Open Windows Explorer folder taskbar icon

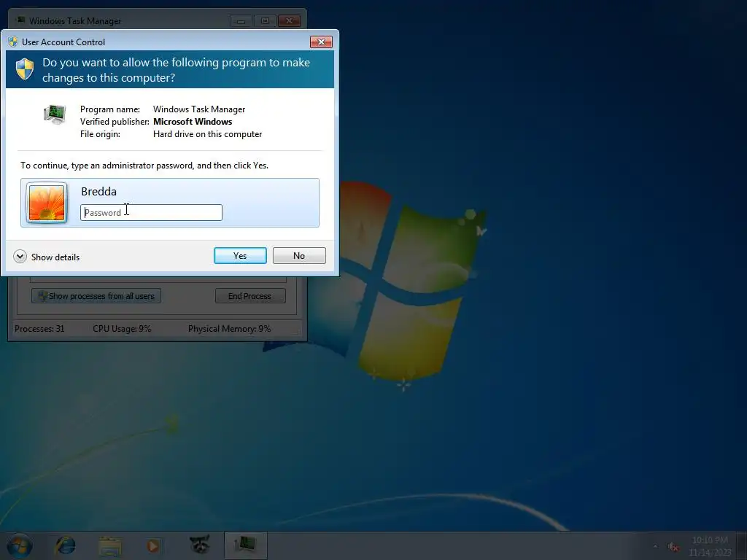point(110,545)
